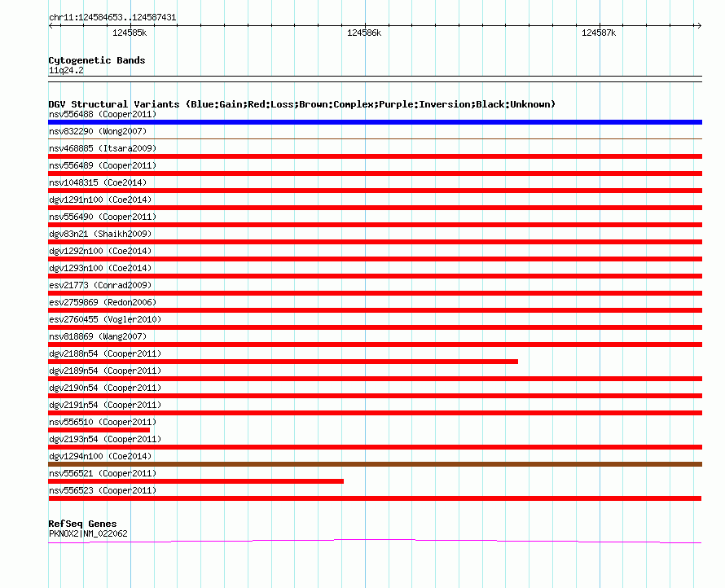Open the nsv556510 (Cooper2011) label
Viewport: 725px width, 588px height.
point(103,422)
